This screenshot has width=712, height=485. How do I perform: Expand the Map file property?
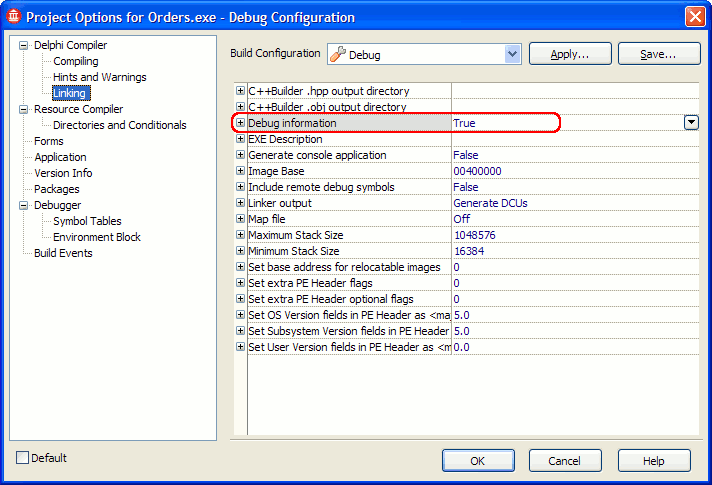240,219
